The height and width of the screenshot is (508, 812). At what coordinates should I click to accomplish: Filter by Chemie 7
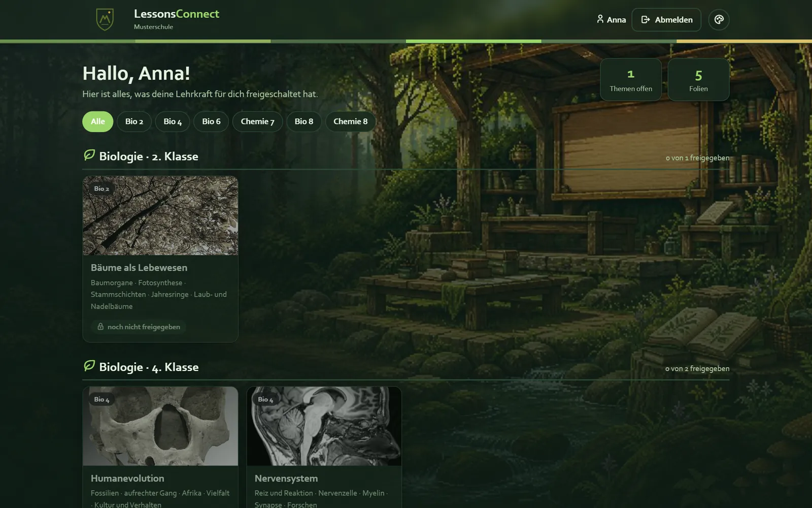pyautogui.click(x=257, y=121)
